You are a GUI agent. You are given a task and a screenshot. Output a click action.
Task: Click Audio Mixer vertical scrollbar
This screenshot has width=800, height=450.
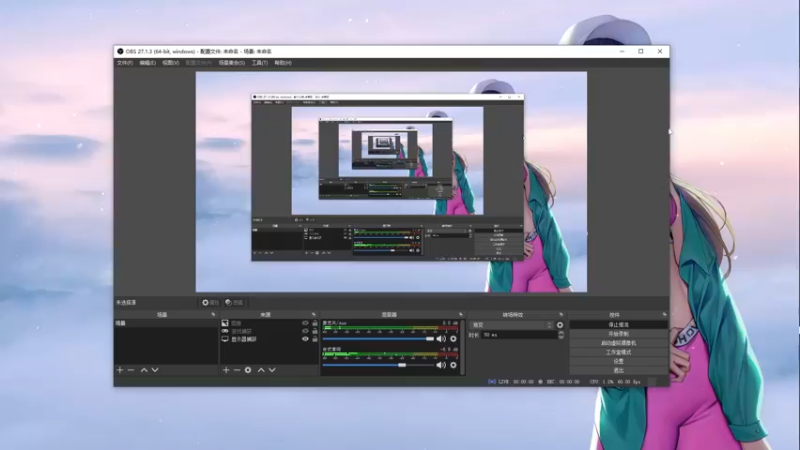point(463,347)
